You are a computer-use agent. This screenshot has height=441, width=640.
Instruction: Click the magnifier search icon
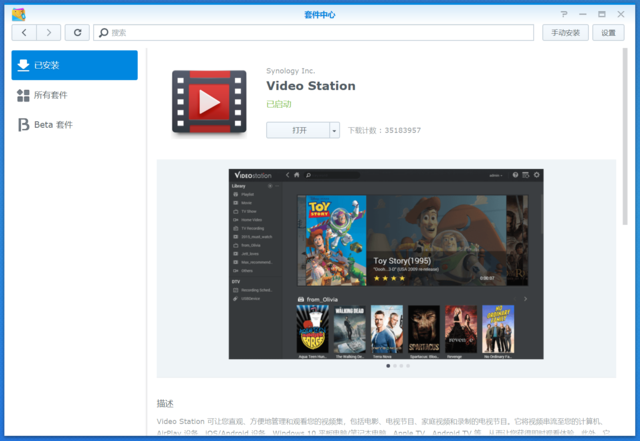tap(104, 33)
